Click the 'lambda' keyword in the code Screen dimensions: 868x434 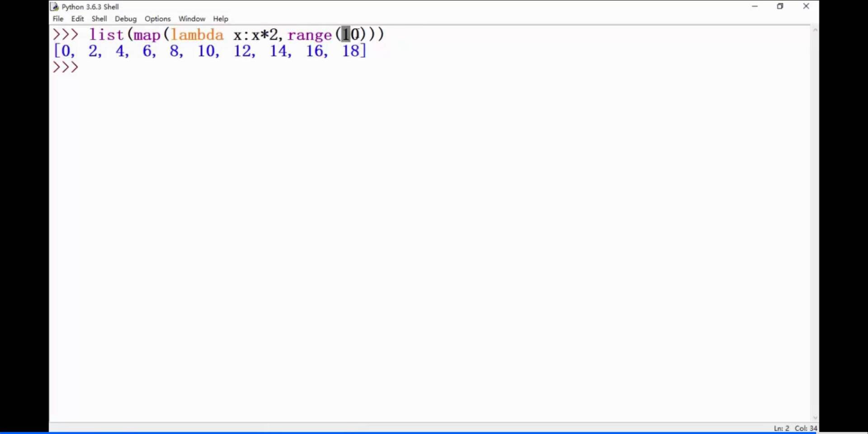coord(197,35)
